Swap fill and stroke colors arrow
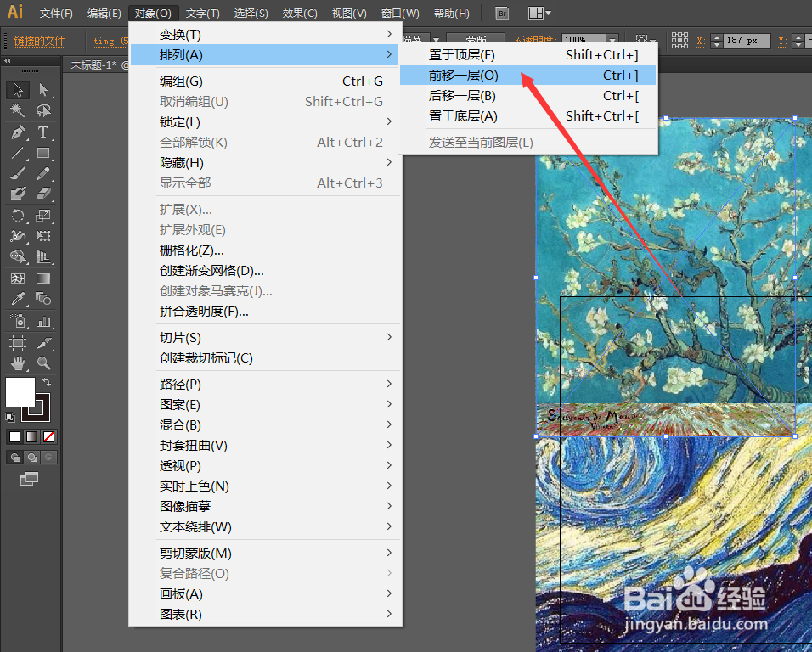Screen dimensions: 812x652 (47, 382)
